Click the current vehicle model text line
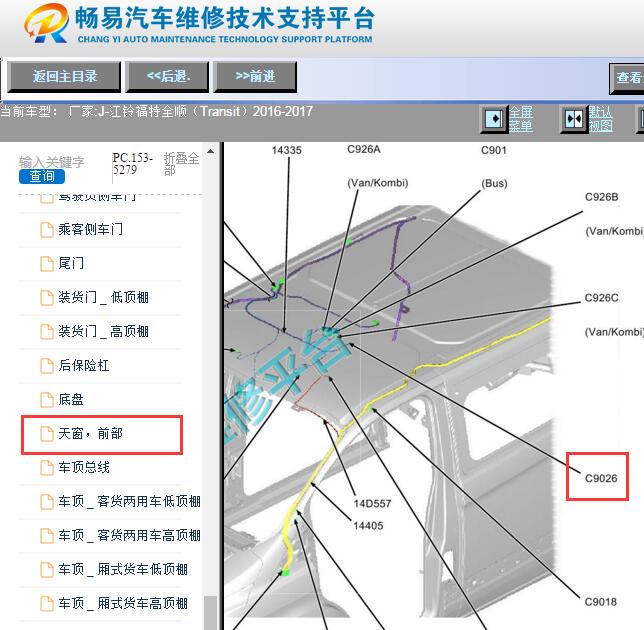644x630 pixels. [156, 111]
